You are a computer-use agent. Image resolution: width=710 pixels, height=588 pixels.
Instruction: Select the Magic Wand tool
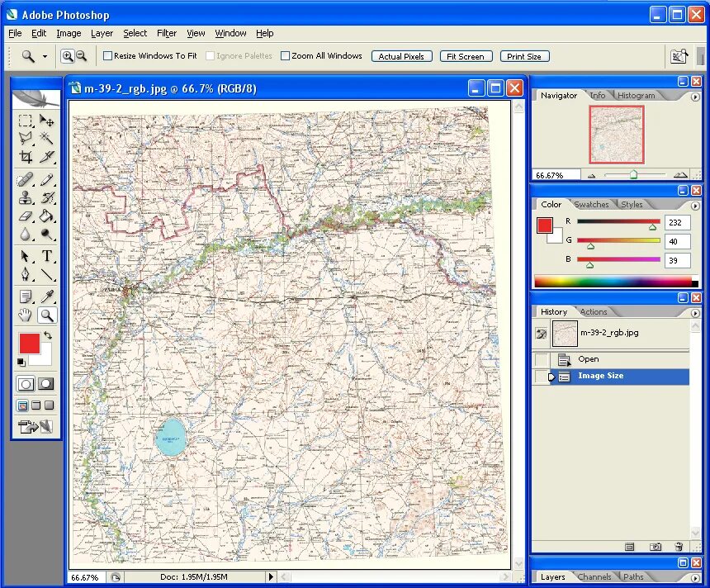(46, 138)
